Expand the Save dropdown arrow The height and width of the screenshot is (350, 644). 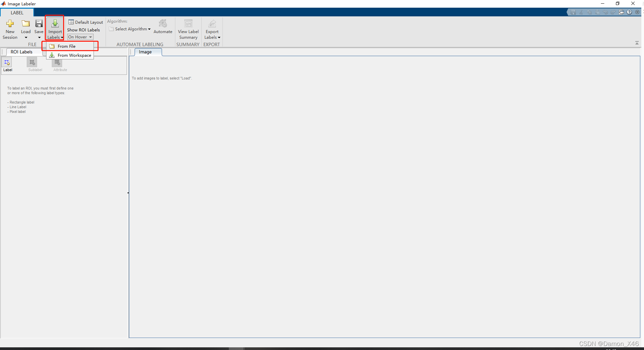pyautogui.click(x=39, y=37)
